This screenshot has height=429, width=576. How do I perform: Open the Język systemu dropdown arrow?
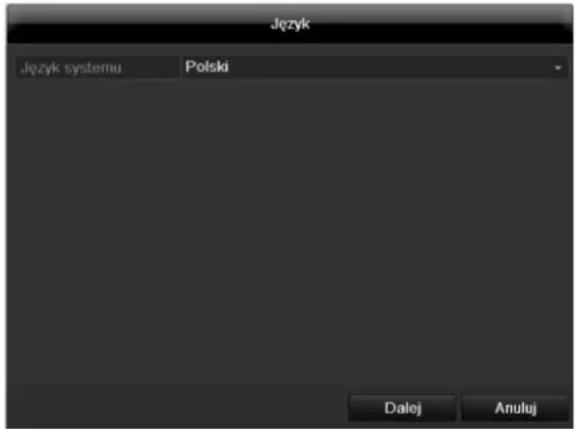(558, 68)
